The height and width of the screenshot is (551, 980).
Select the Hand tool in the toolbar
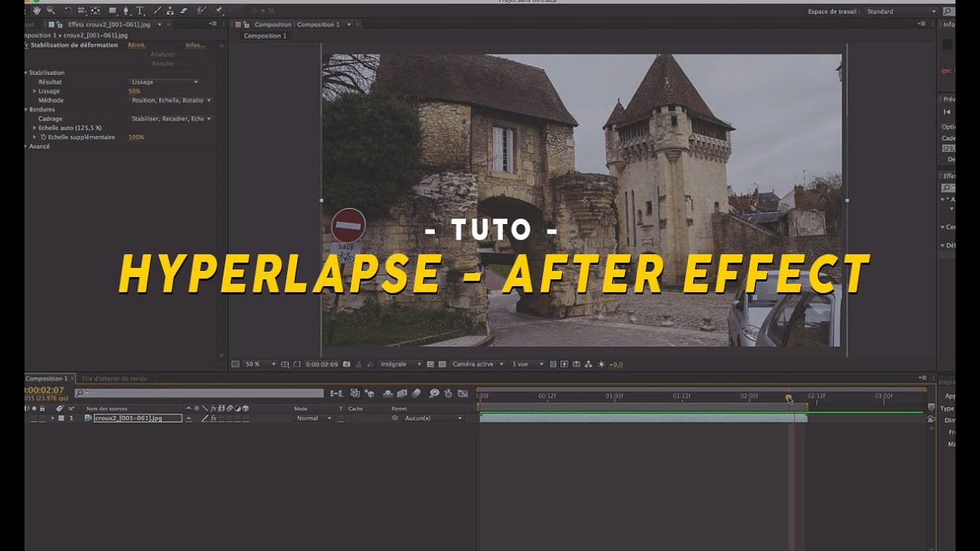tap(36, 11)
